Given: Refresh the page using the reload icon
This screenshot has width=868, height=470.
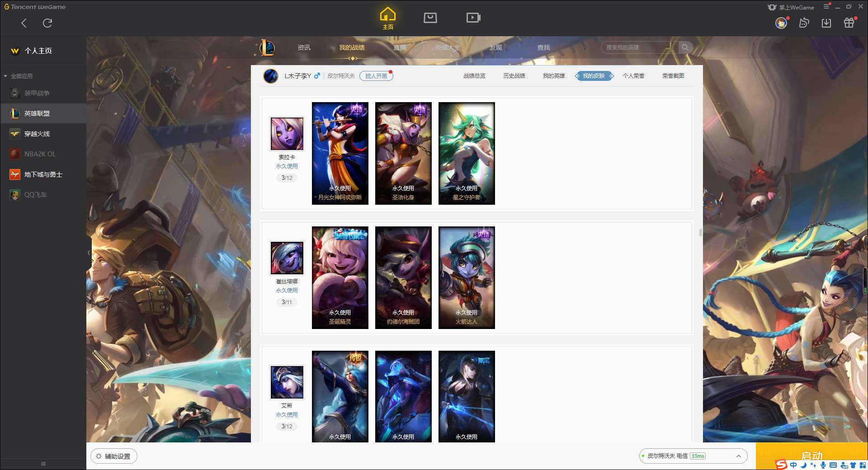Looking at the screenshot, I should tap(47, 23).
